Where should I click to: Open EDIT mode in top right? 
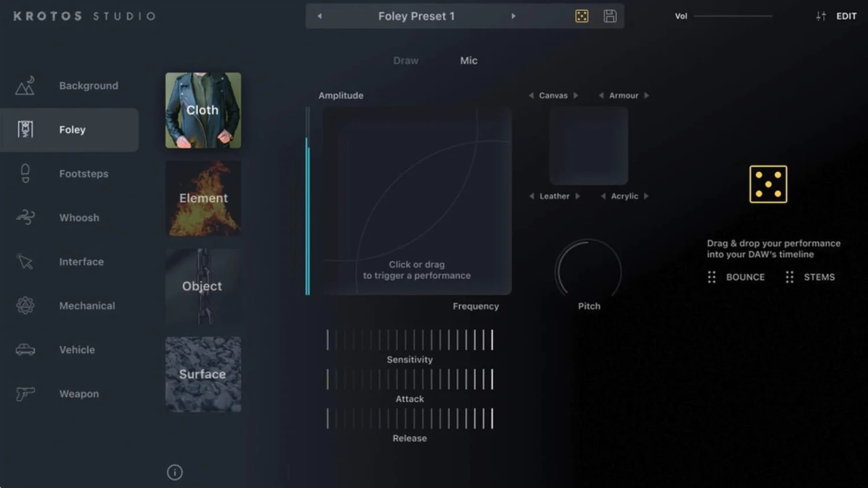coord(846,16)
